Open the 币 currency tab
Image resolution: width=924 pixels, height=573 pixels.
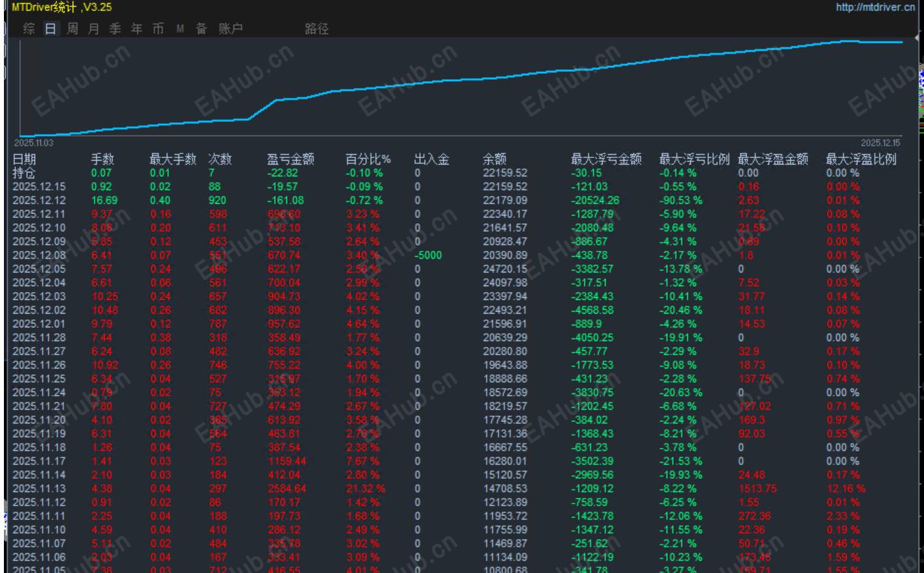click(158, 29)
